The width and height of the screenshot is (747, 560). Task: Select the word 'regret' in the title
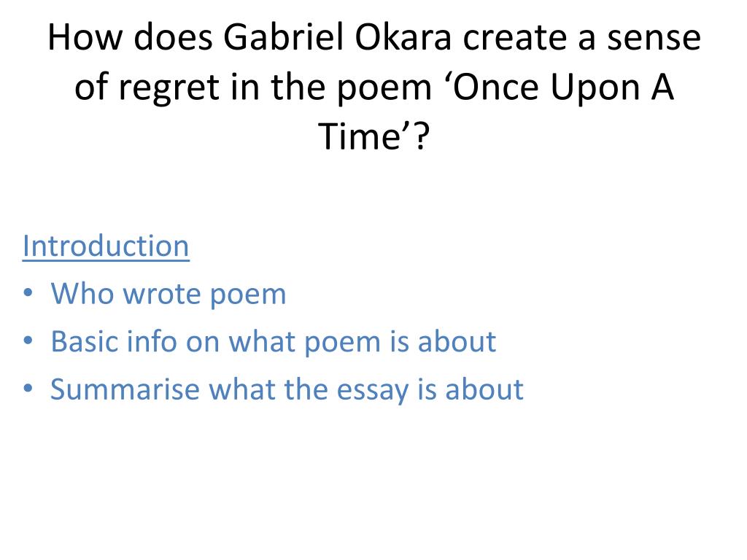[x=169, y=87]
